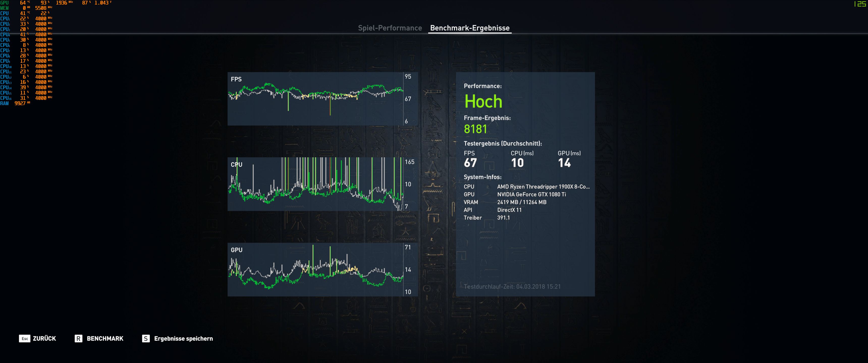Image resolution: width=868 pixels, height=363 pixels.
Task: Click the green Hoch performance rating
Action: [x=483, y=101]
